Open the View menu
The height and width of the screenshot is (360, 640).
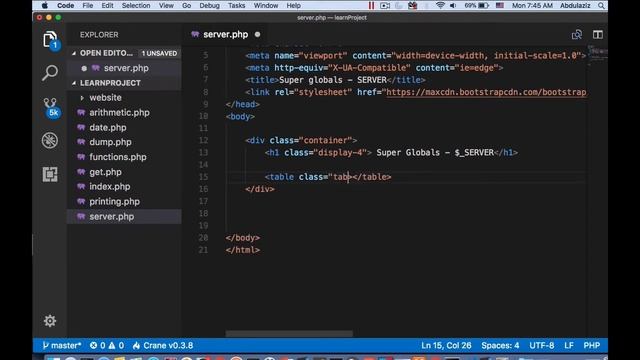point(166,6)
